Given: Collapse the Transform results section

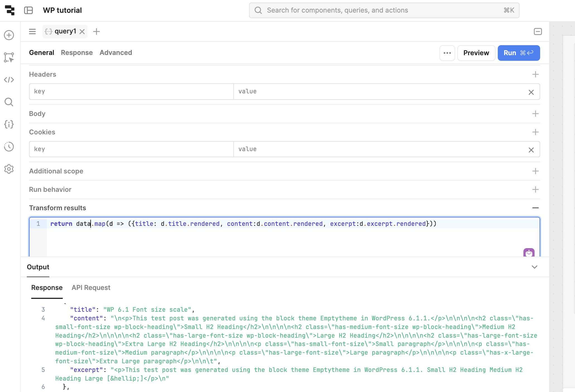Looking at the screenshot, I should 535,208.
